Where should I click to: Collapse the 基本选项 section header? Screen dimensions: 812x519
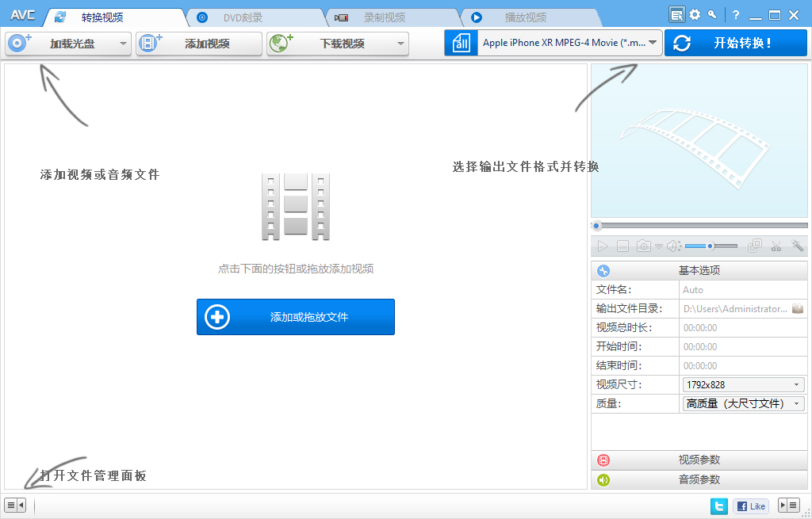click(699, 271)
